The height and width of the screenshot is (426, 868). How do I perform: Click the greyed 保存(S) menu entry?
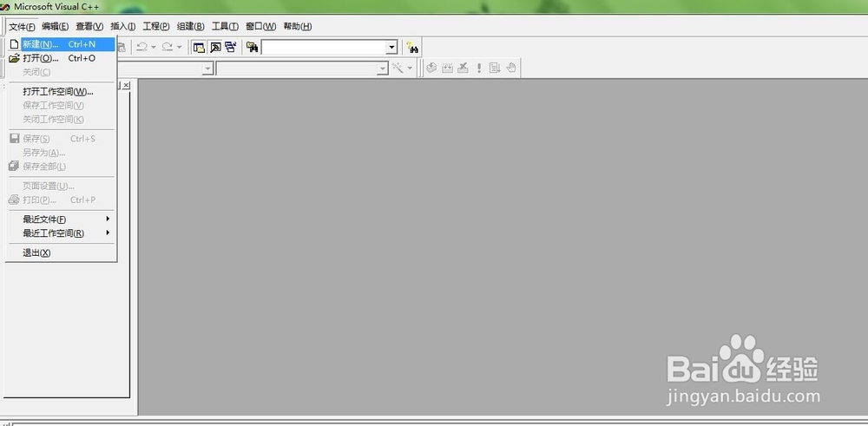[x=61, y=139]
